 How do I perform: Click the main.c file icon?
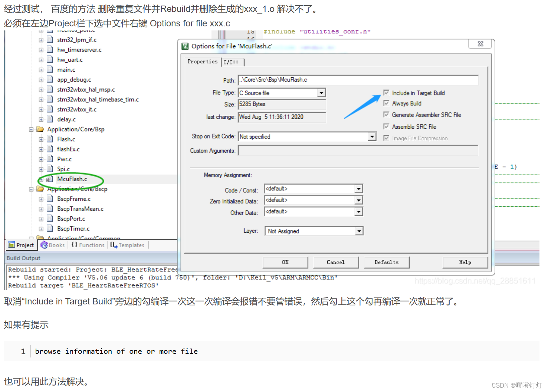(50, 69)
